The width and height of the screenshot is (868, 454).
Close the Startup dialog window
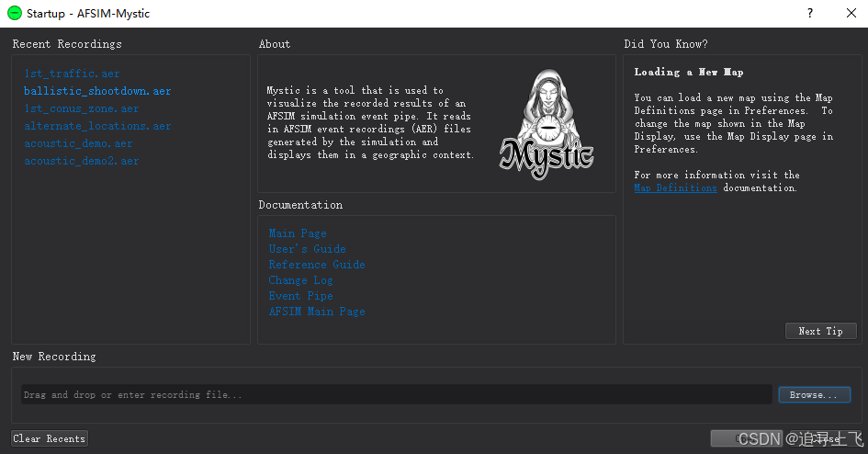click(851, 13)
